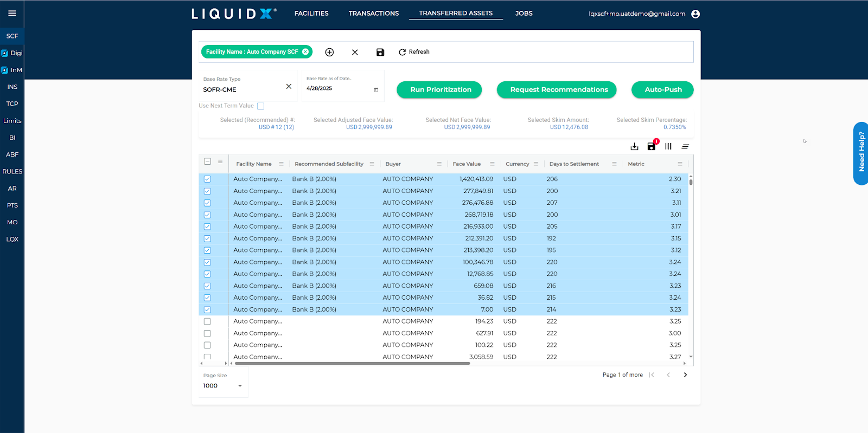This screenshot has height=433, width=868.
Task: Select INS in the left sidebar
Action: click(12, 87)
